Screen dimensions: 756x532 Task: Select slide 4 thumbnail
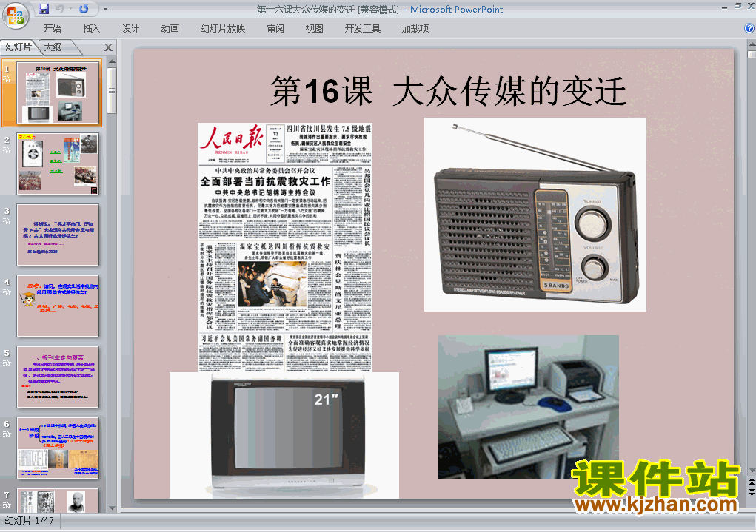tap(58, 306)
